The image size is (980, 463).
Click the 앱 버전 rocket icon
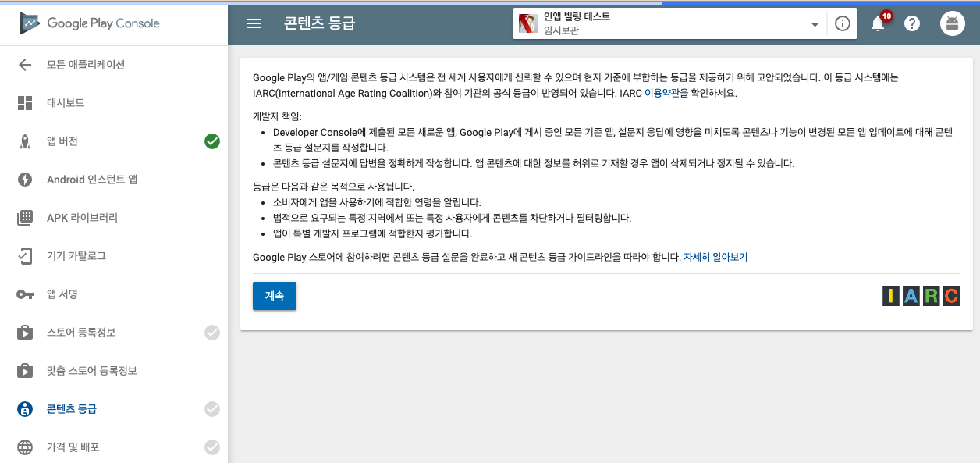(x=25, y=141)
